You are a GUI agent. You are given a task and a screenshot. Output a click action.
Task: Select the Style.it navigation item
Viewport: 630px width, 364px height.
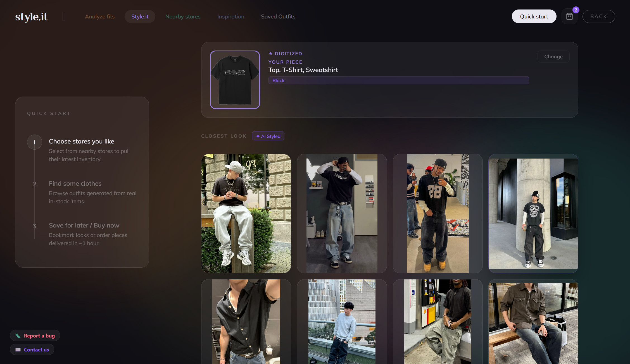[140, 16]
